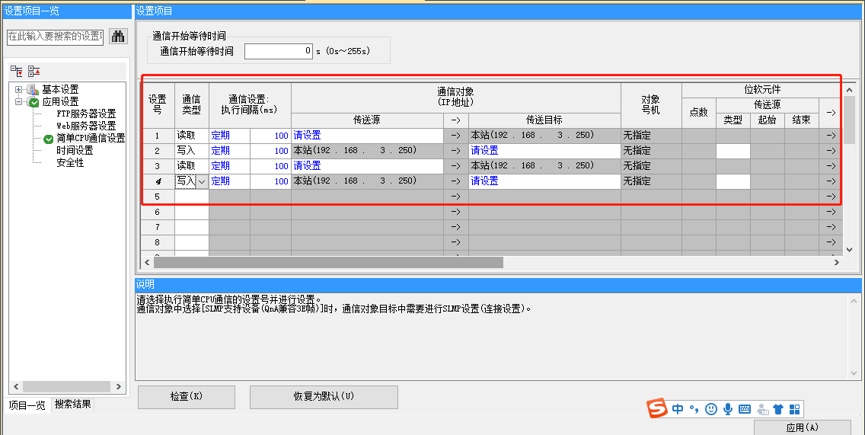Click the Sogou microphone voice input icon
Screen dimensions: 865x435
(x=728, y=409)
